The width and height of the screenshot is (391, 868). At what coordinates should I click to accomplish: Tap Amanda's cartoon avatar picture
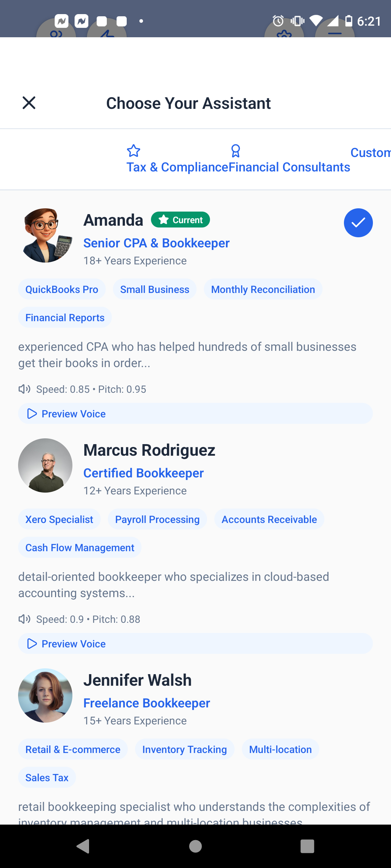[x=46, y=235]
